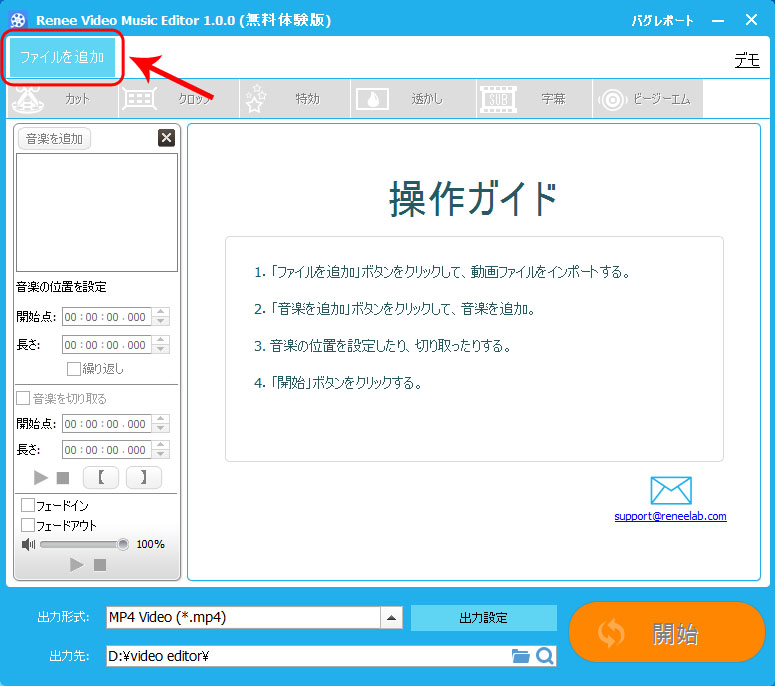Close the music panel with X icon
The width and height of the screenshot is (775, 686).
[167, 138]
